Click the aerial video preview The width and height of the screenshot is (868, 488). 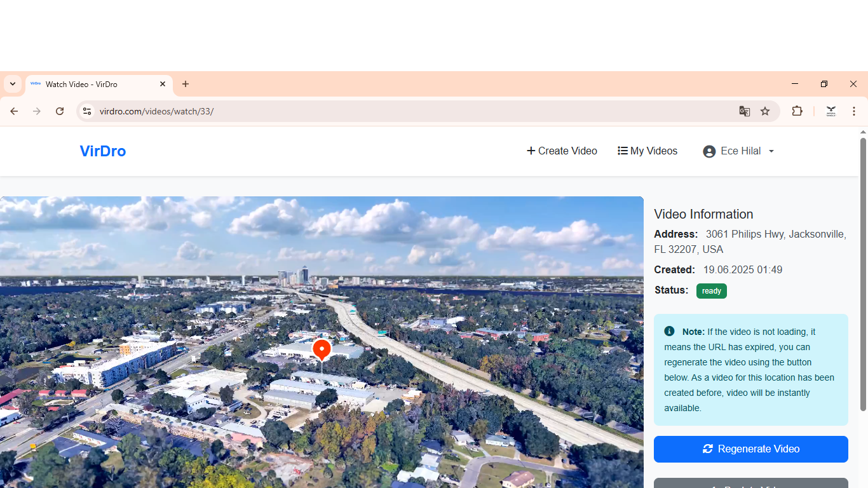pos(322,342)
